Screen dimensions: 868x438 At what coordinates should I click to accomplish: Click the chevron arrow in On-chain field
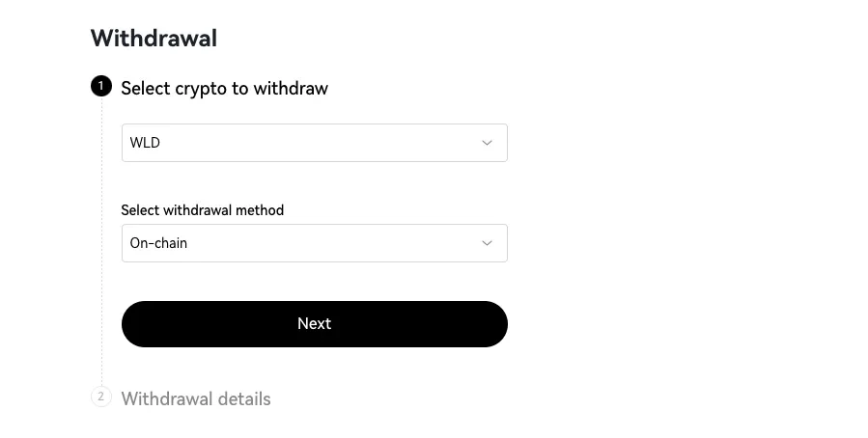click(x=487, y=243)
